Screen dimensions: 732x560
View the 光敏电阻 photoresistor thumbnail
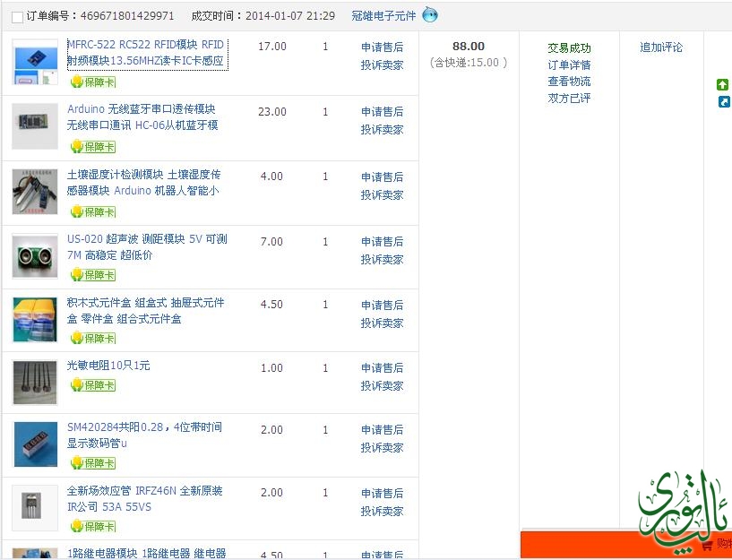[35, 383]
